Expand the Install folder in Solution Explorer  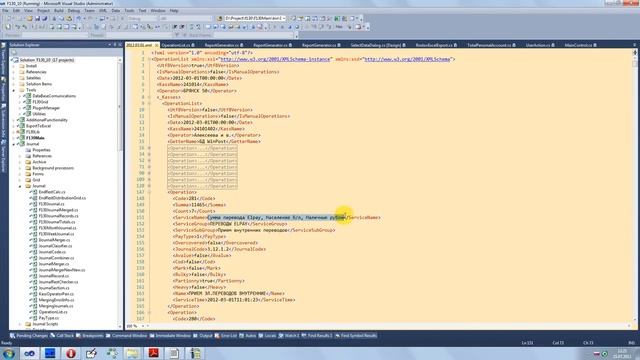(14, 66)
